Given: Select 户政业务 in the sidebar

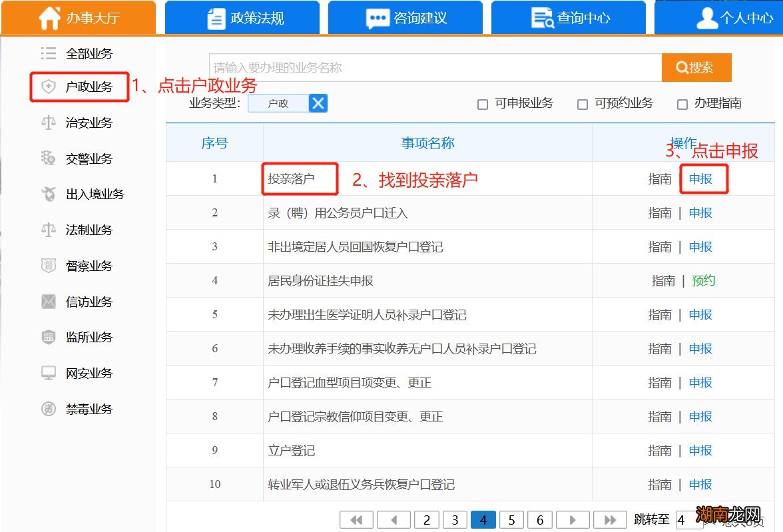Looking at the screenshot, I should (x=79, y=87).
